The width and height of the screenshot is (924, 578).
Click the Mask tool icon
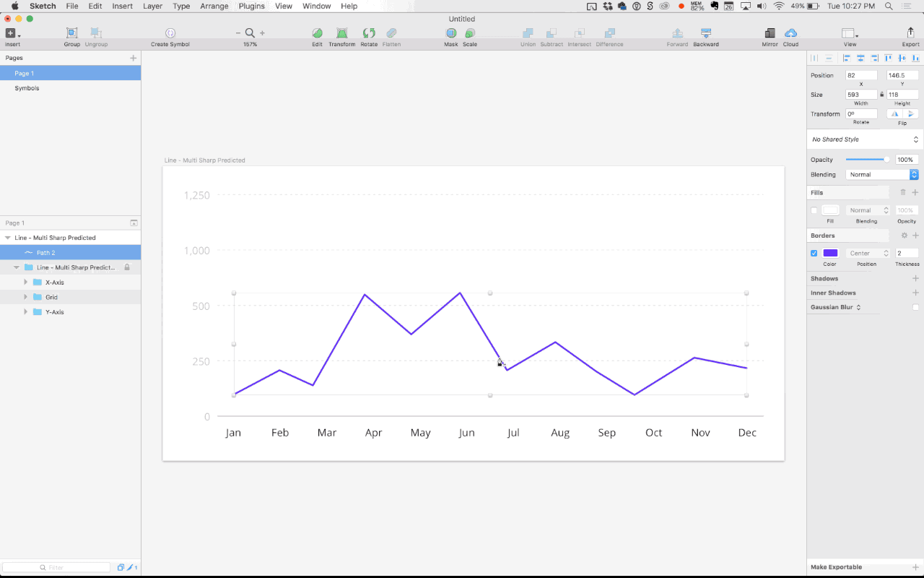pos(451,33)
